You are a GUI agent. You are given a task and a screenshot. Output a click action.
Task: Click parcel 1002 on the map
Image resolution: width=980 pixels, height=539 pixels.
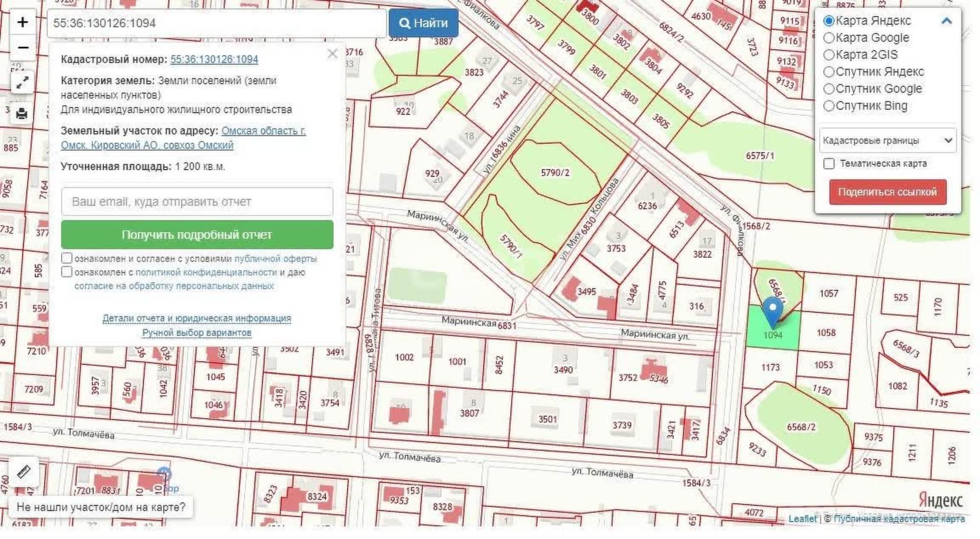404,357
